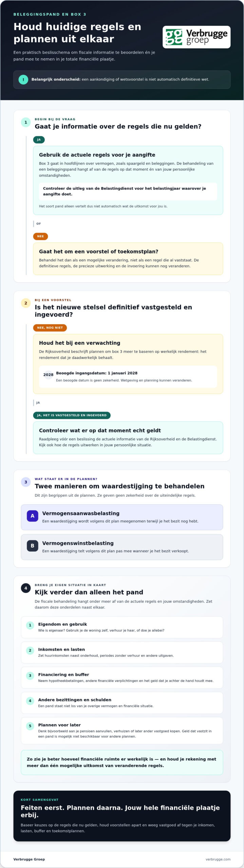Click the dark step 4 badge
This screenshot has height=868, width=244.
pyautogui.click(x=26, y=588)
